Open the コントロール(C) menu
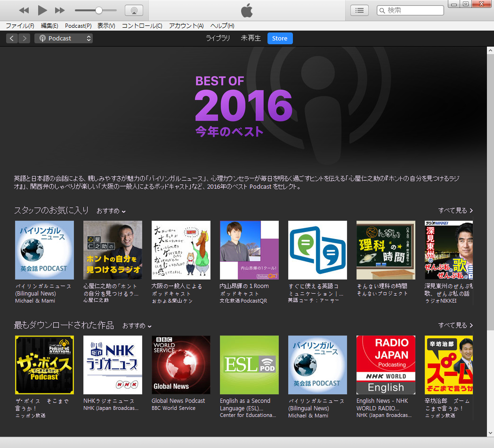 142,26
